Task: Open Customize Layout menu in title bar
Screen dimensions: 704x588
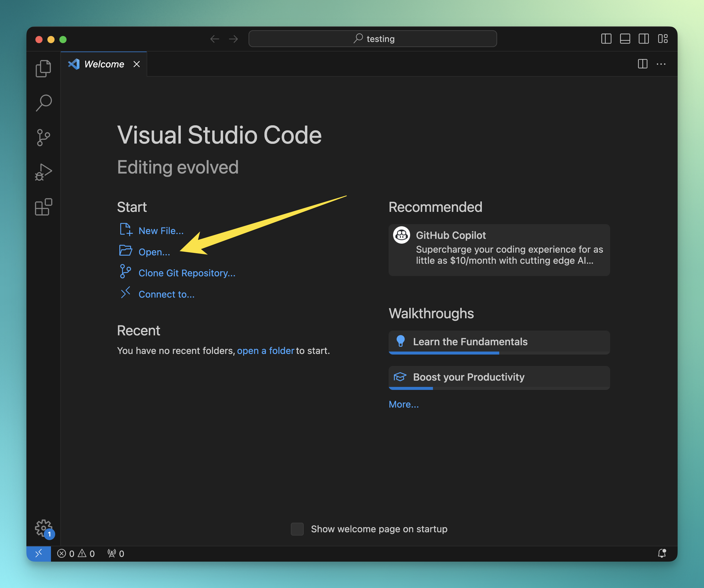Action: (663, 39)
